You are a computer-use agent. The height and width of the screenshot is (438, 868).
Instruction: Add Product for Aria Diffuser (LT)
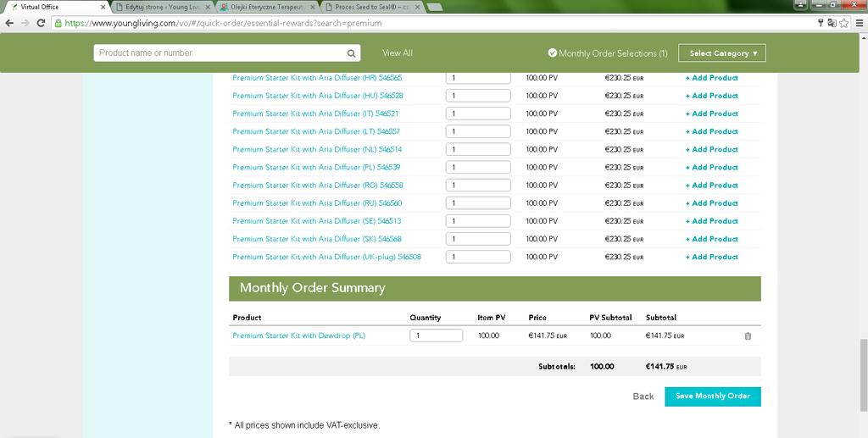coord(712,131)
